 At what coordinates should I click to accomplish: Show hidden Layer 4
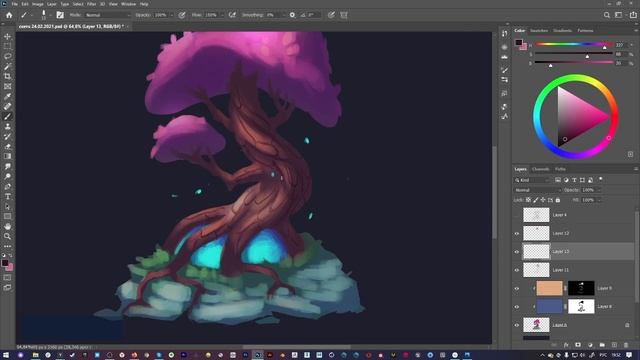(x=517, y=215)
